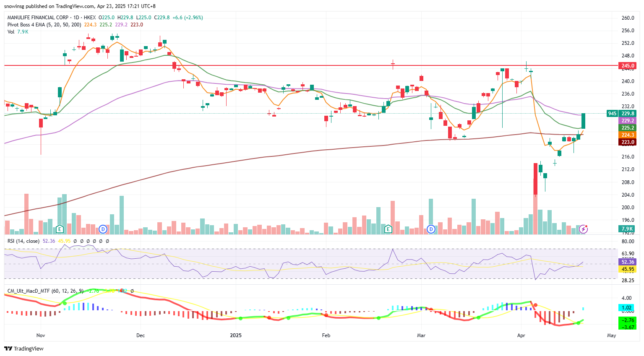
Task: Click the 252.0 price scale value
Action: pos(628,43)
